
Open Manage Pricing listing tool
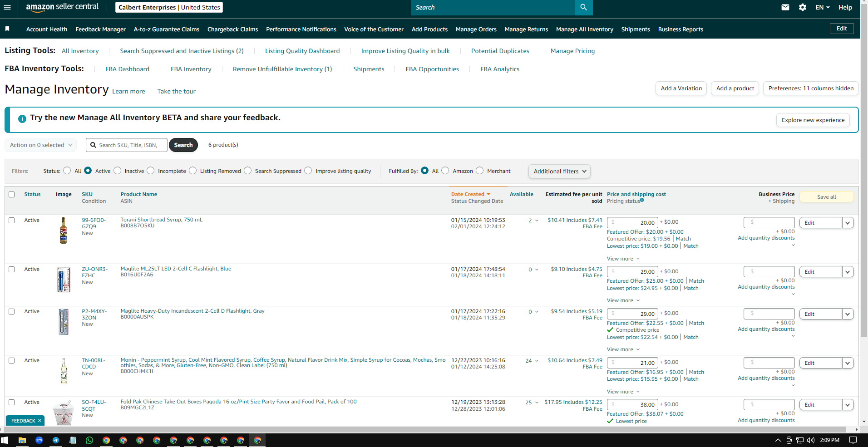[572, 51]
